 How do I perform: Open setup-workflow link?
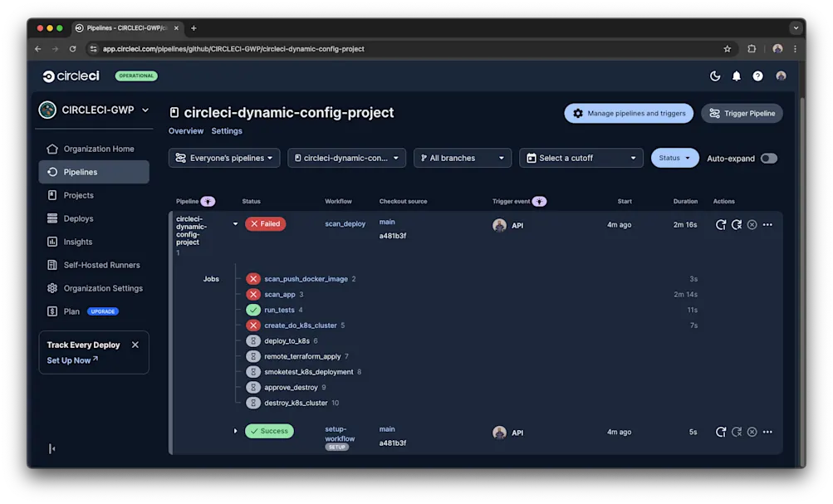click(x=340, y=434)
